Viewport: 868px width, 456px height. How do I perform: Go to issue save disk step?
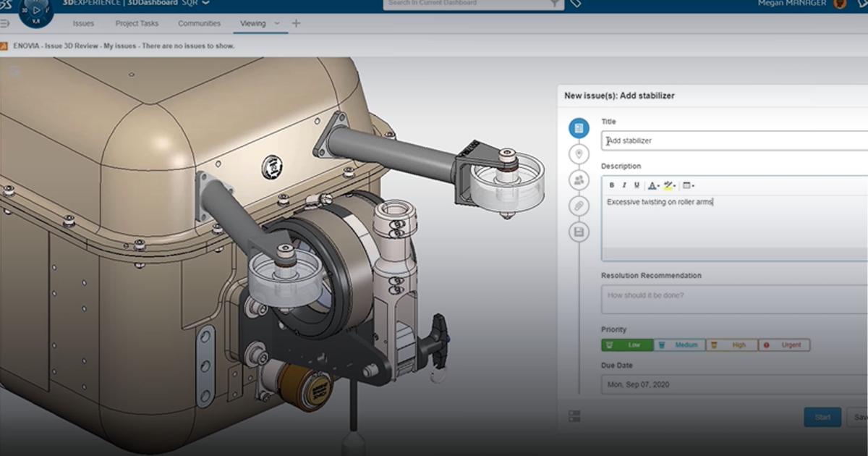[x=579, y=232]
